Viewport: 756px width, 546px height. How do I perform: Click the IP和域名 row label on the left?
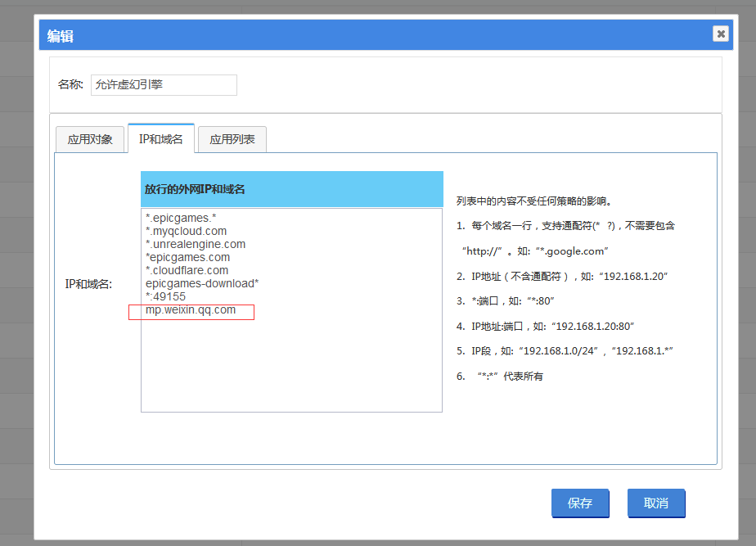point(88,284)
